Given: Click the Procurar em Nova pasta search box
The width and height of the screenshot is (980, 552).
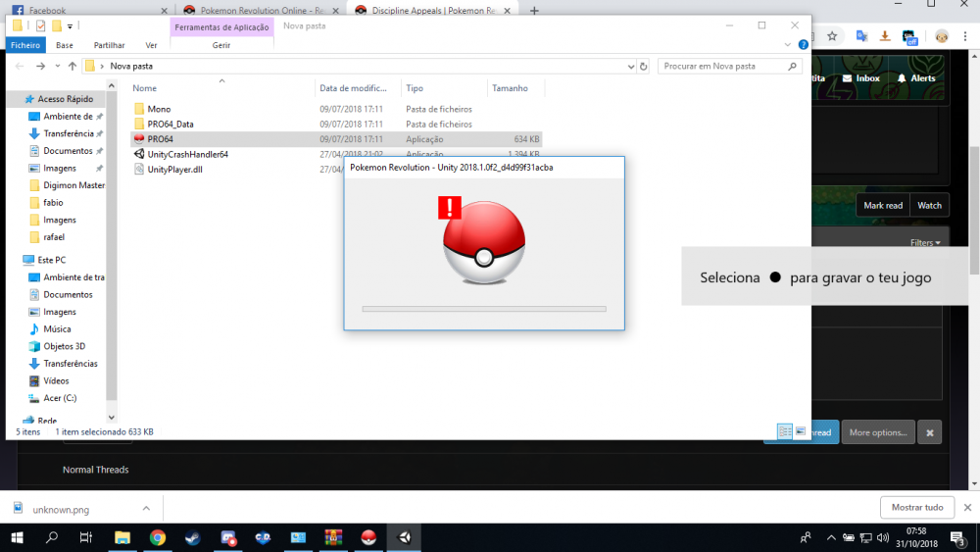Looking at the screenshot, I should pos(720,66).
